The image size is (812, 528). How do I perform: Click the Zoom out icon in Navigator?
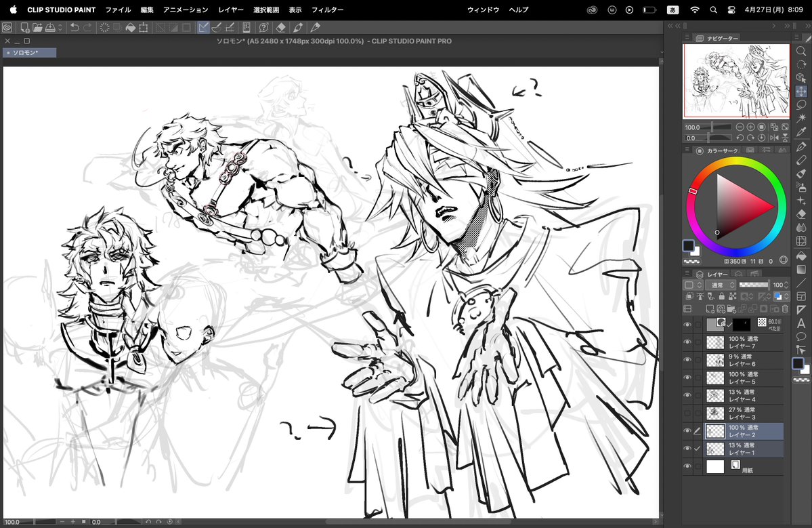tap(740, 127)
